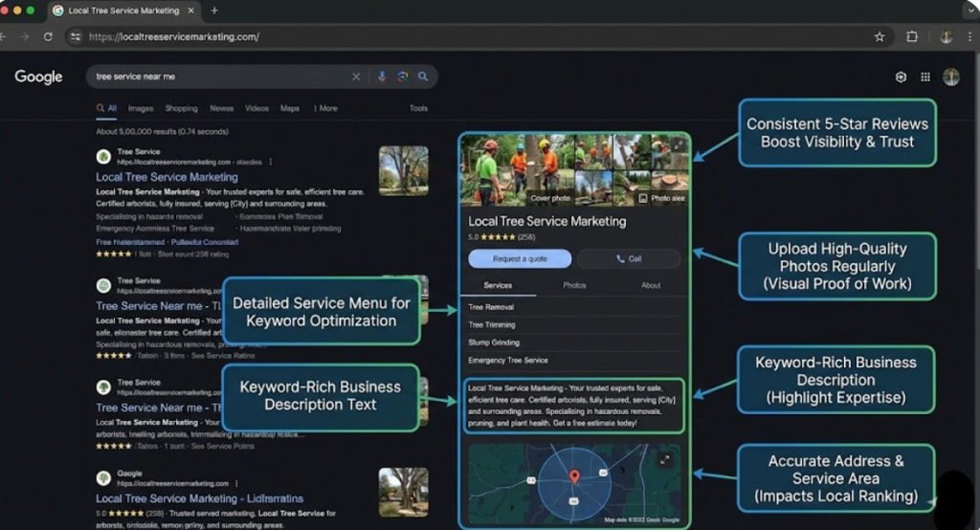Viewport: 980px width, 530px height.
Task: Click the business (258) reviews count
Action: click(526, 237)
